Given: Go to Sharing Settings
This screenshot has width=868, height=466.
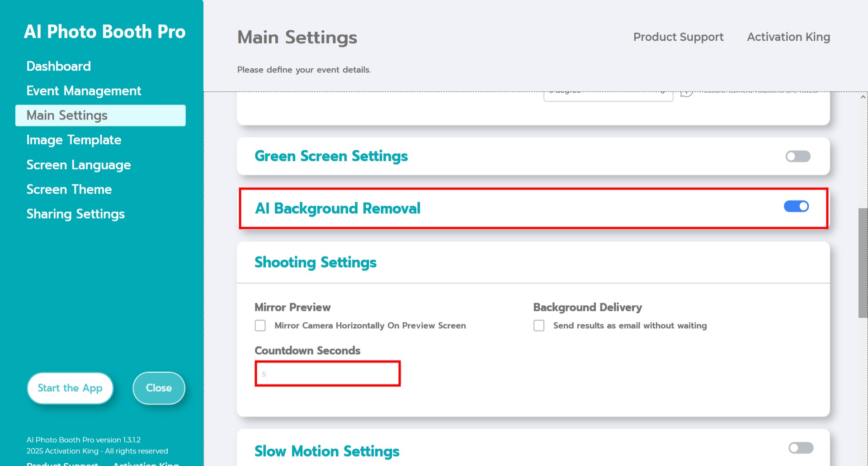Looking at the screenshot, I should [75, 214].
